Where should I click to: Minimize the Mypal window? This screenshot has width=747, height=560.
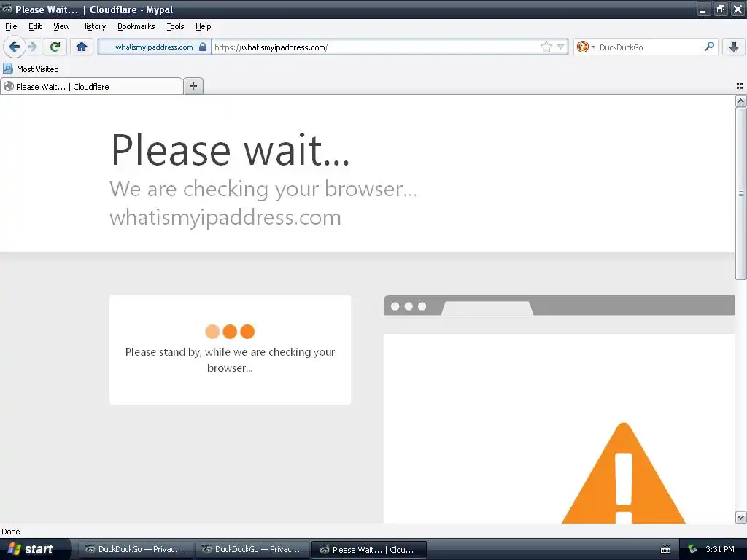(703, 9)
